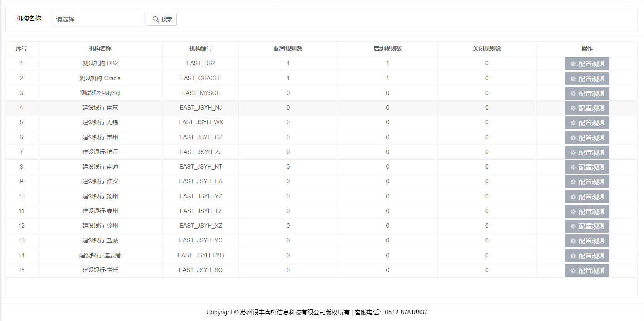Click the EAST_JSYH_NT code cell
The width and height of the screenshot is (644, 321).
pyautogui.click(x=201, y=167)
